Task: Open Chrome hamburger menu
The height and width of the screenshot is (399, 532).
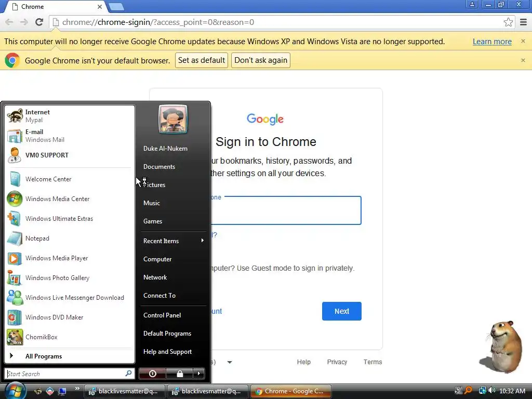Action: point(524,22)
